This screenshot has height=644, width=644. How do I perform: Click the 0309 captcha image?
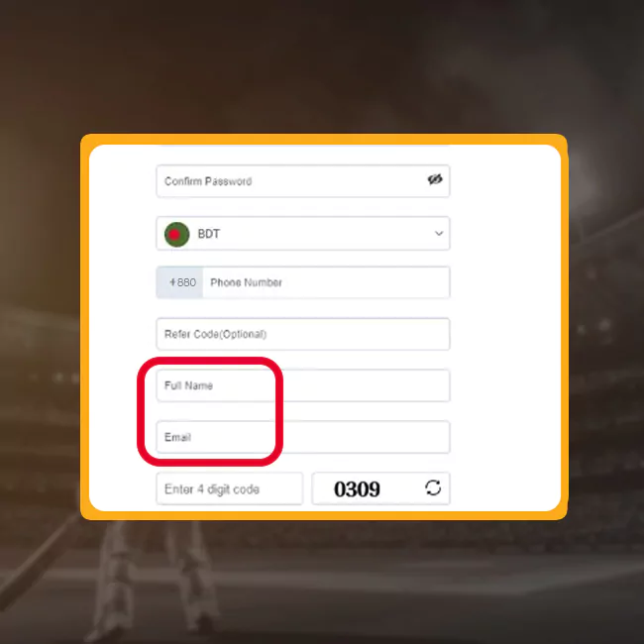tap(357, 488)
